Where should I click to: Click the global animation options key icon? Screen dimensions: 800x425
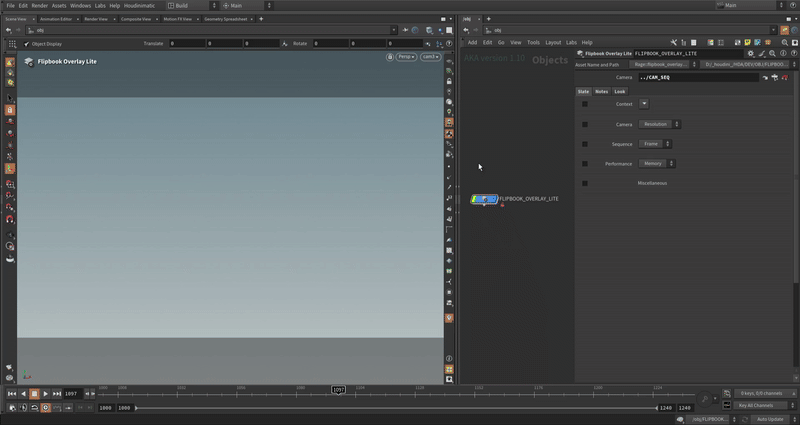[705, 399]
